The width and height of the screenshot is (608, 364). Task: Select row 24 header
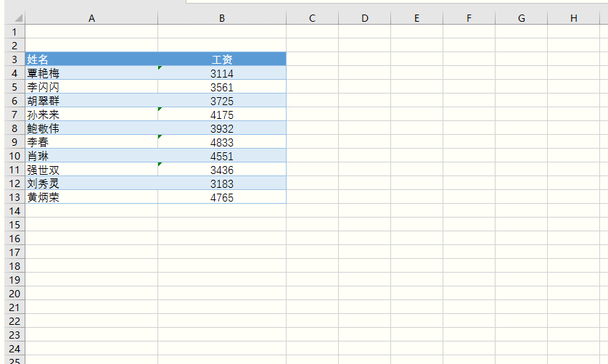[15, 348]
